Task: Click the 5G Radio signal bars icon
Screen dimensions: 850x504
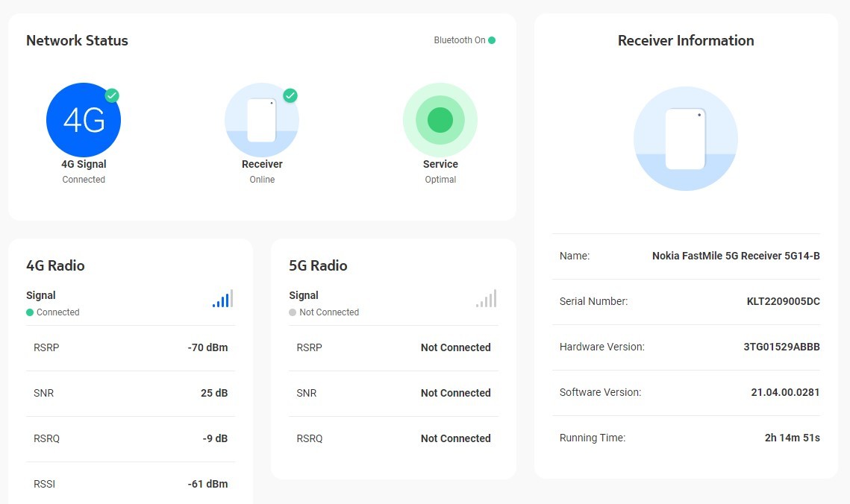Action: point(486,299)
